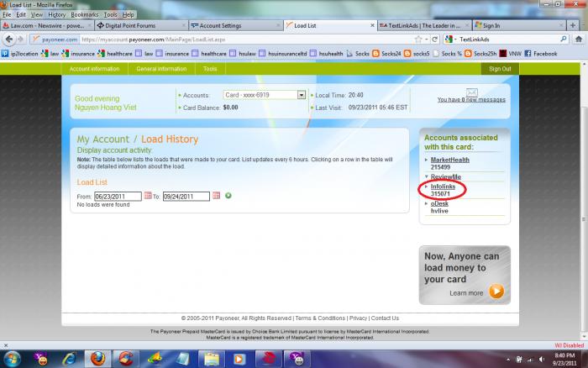Switch to the Sign In tab
This screenshot has width=588, height=368.
[519, 25]
